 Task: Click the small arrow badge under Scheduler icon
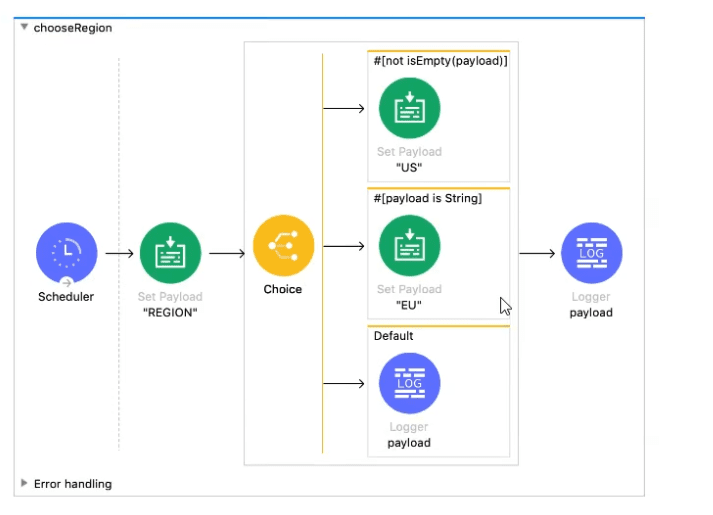[66, 283]
